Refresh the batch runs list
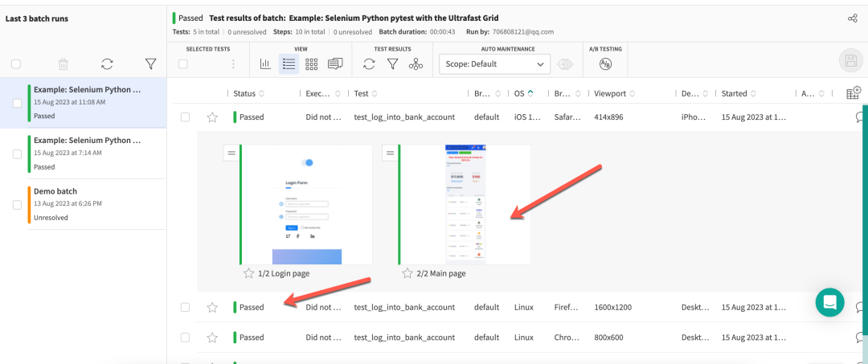This screenshot has width=868, height=364. [x=107, y=64]
